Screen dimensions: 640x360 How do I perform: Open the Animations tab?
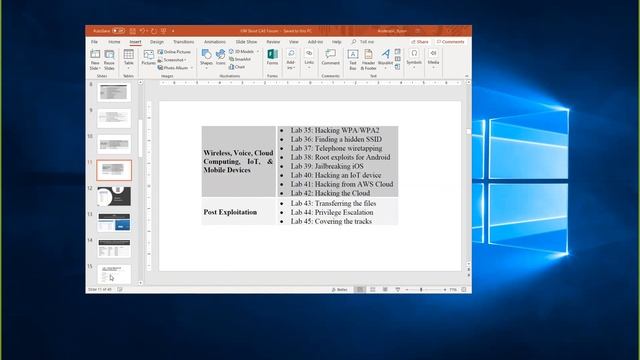pos(215,42)
